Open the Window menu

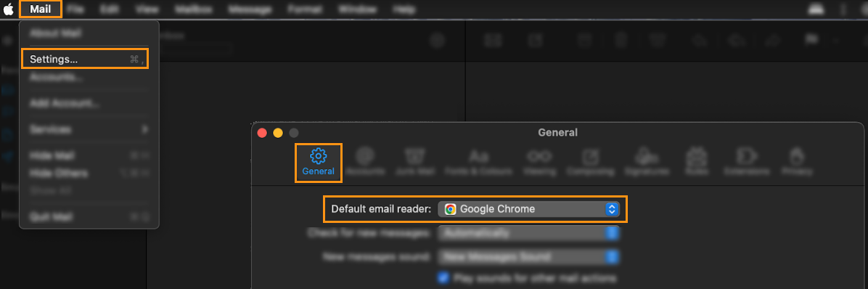(358, 9)
